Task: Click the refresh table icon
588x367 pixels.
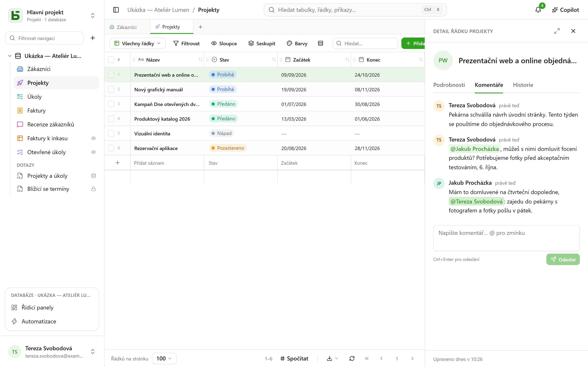Action: [352, 358]
